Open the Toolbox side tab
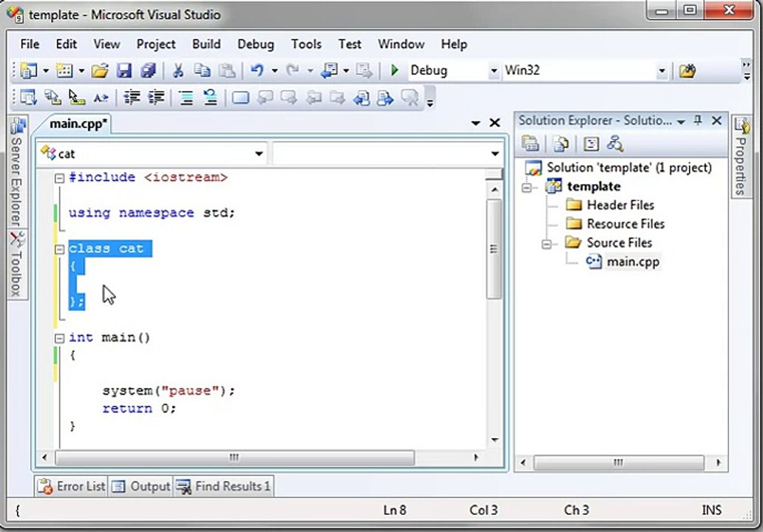The width and height of the screenshot is (763, 532). point(18,265)
